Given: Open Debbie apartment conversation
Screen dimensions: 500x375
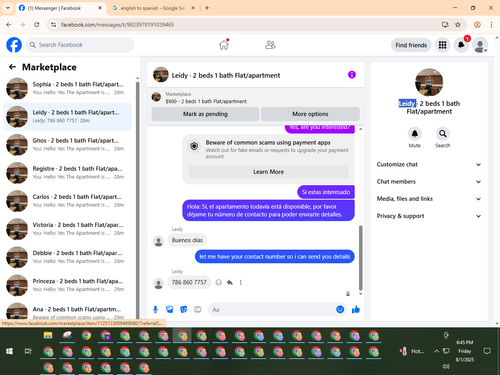Looking at the screenshot, I should [x=67, y=257].
